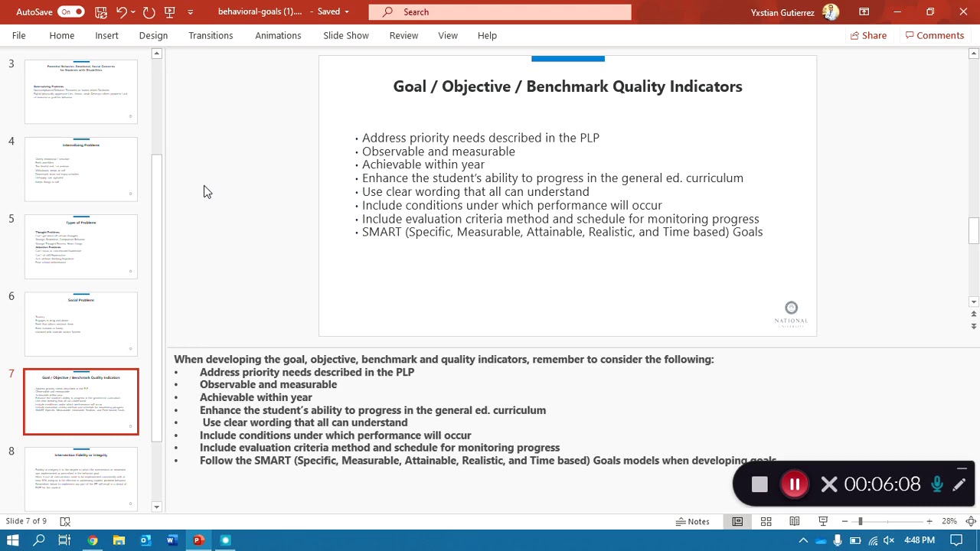Open the Transitions tab
The image size is (980, 551).
pyautogui.click(x=211, y=35)
